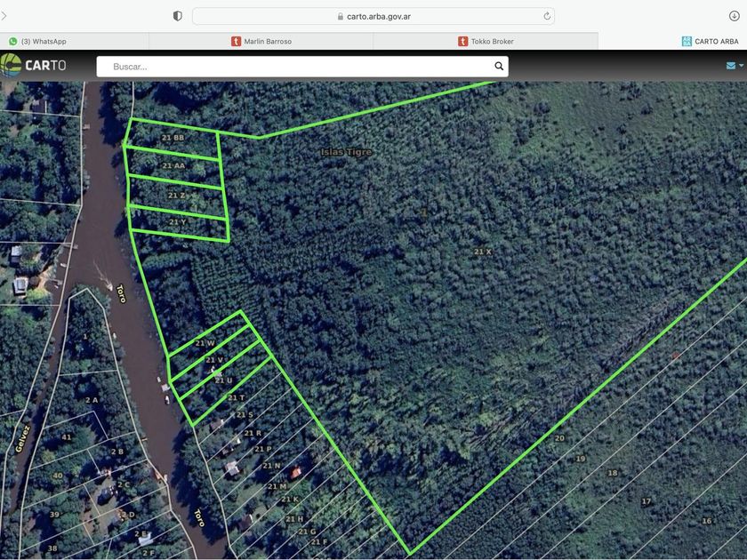Open the mail envelope dropdown
This screenshot has height=560, width=747.
[733, 66]
